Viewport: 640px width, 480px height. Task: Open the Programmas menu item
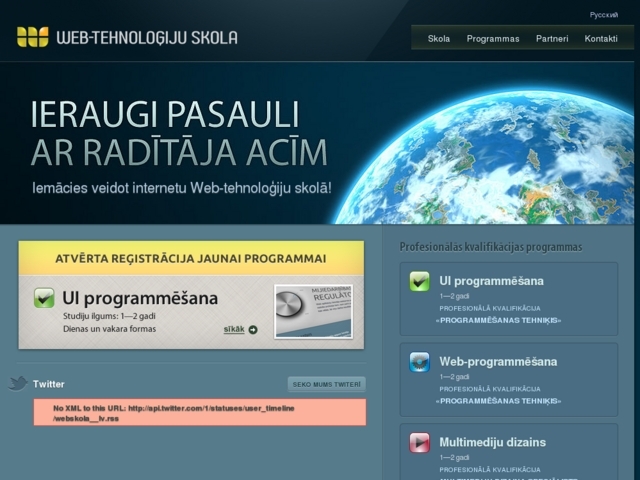pyautogui.click(x=493, y=39)
